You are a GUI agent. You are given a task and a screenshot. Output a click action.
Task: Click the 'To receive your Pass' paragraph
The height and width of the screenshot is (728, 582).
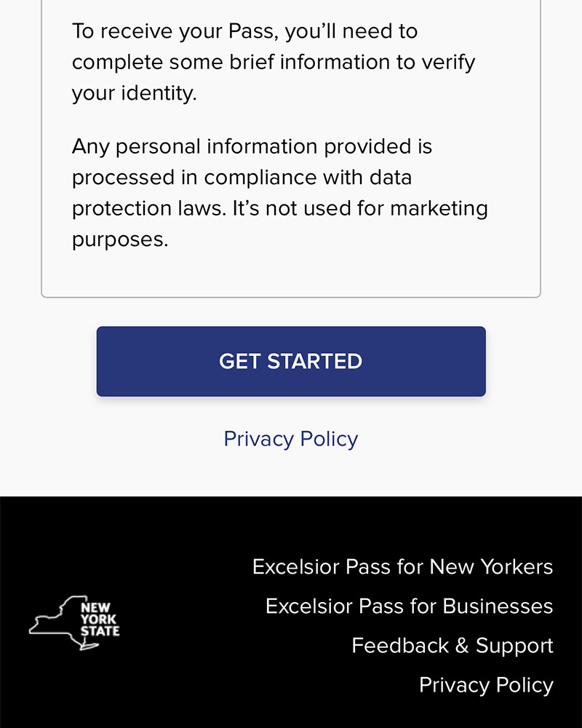(x=274, y=62)
